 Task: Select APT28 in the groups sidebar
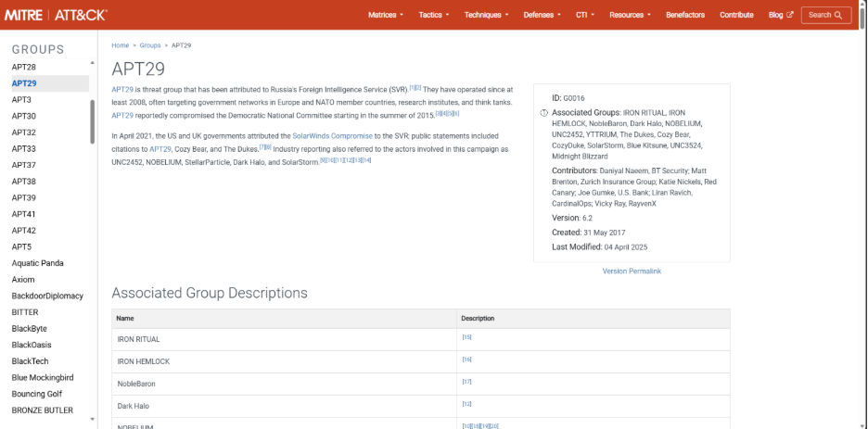click(x=24, y=68)
